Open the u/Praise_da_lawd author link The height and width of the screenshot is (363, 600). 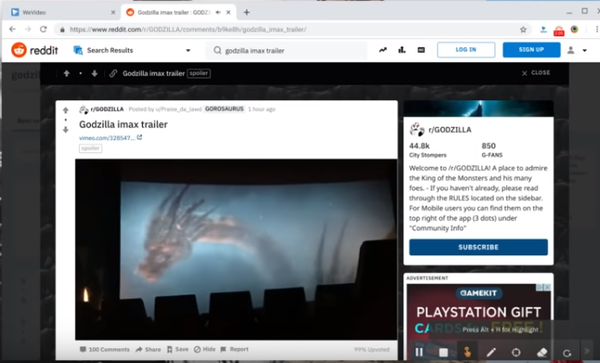[178, 109]
